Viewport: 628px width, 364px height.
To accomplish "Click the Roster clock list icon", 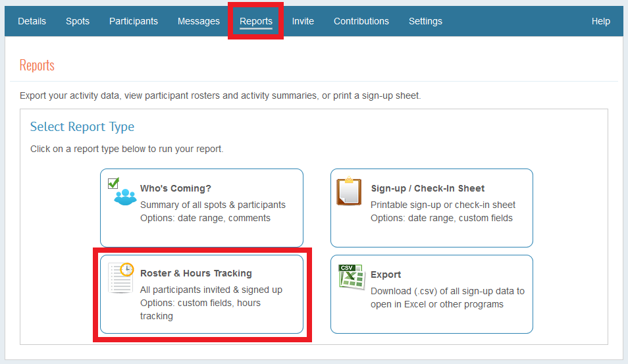I will (121, 278).
